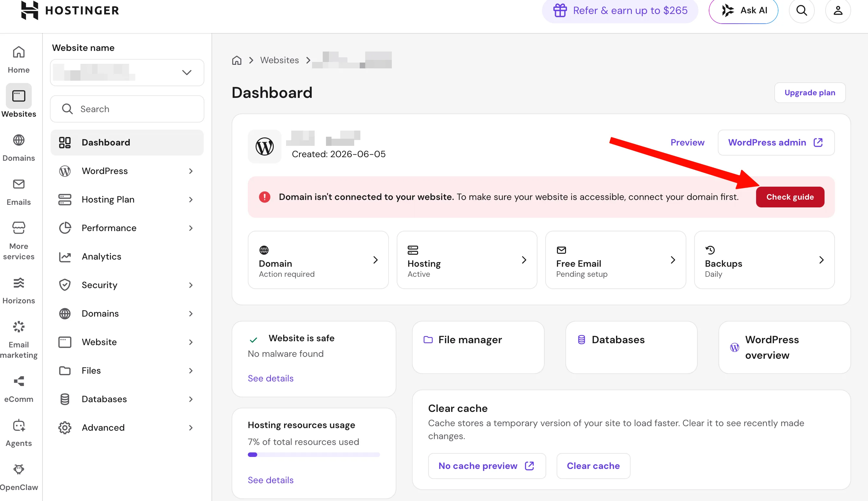Click the hosting resources usage progress bar
868x501 pixels.
click(314, 455)
